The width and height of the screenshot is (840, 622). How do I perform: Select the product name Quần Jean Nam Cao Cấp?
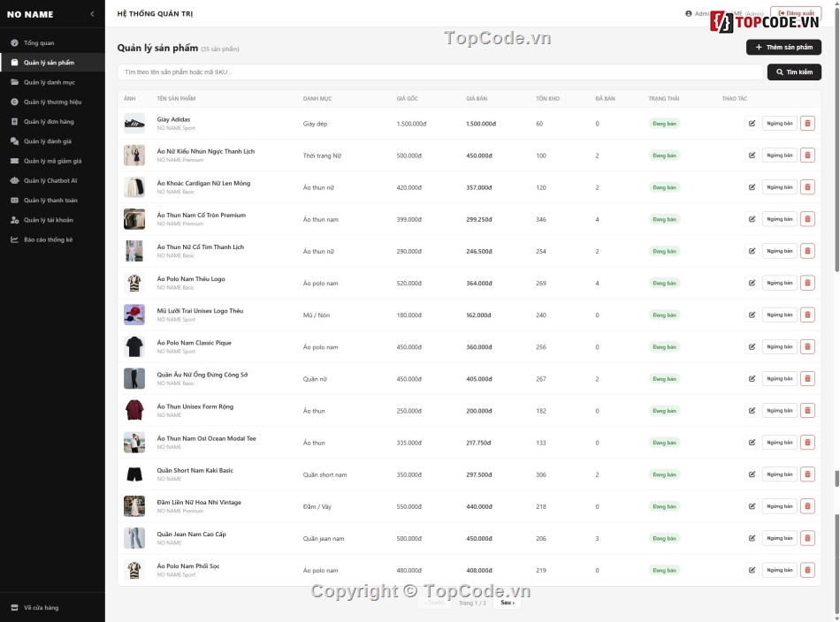[x=191, y=535]
